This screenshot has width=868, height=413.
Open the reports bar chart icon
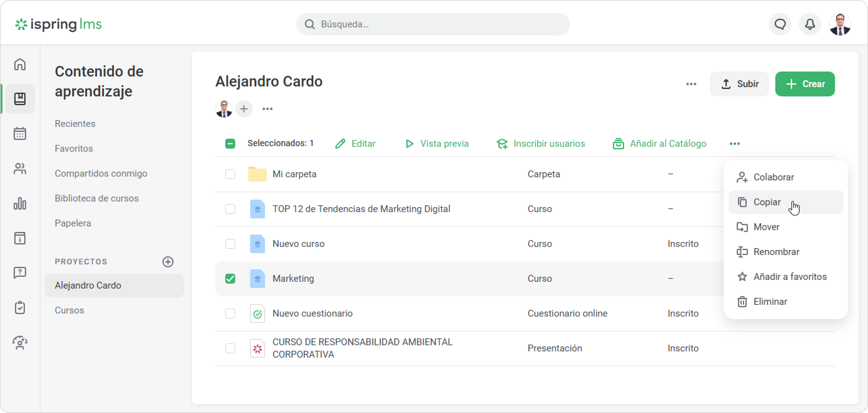(20, 204)
